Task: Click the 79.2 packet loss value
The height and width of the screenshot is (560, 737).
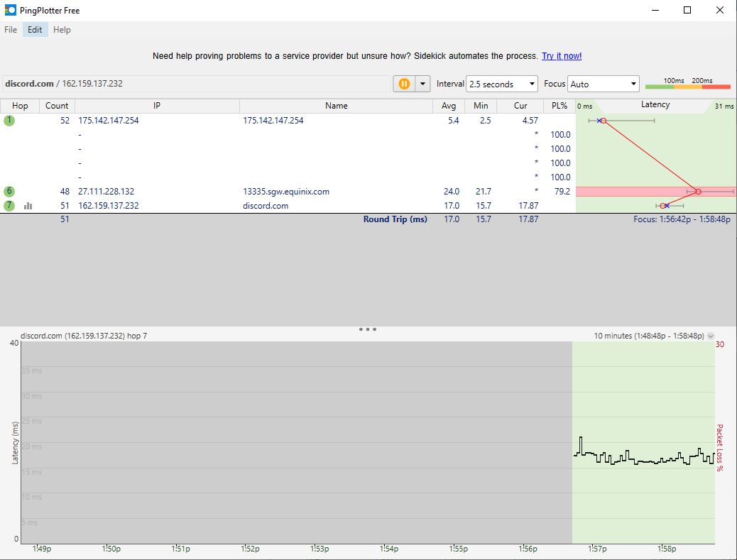Action: click(562, 191)
